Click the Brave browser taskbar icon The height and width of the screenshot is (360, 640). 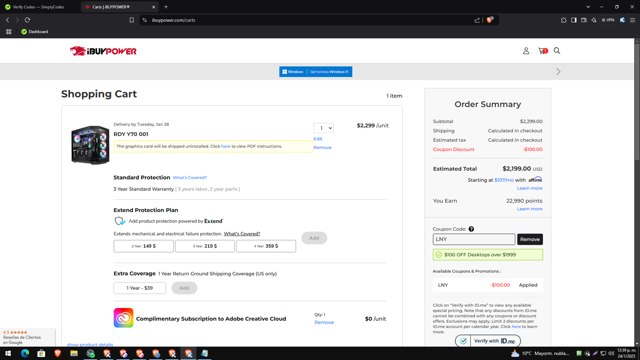point(58,353)
